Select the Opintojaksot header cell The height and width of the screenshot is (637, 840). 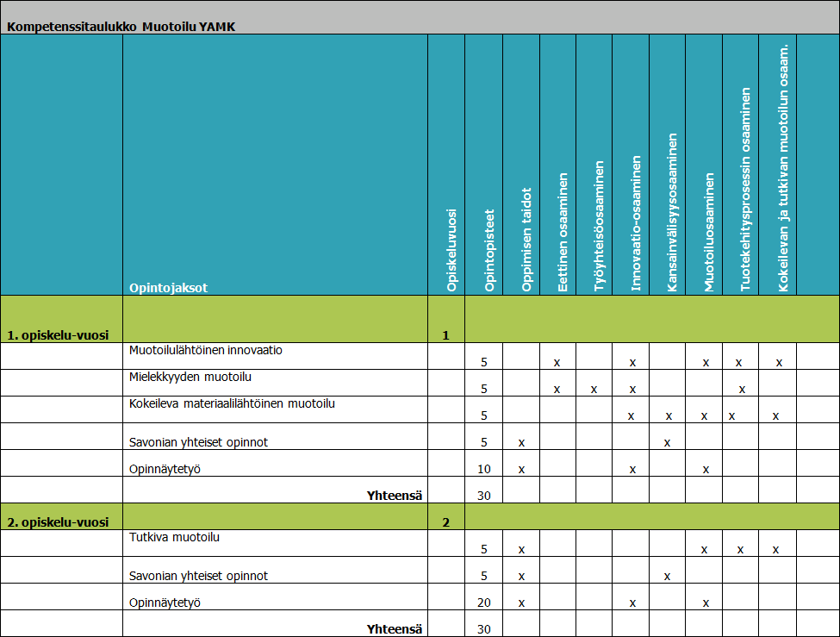(x=168, y=286)
